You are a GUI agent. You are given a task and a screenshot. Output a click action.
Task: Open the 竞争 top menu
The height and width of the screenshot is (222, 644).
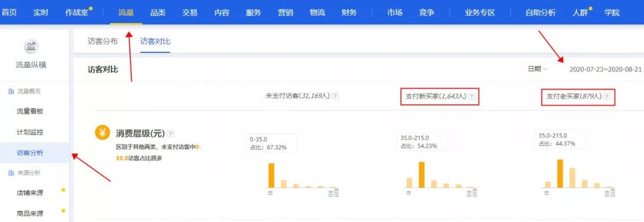coord(427,12)
